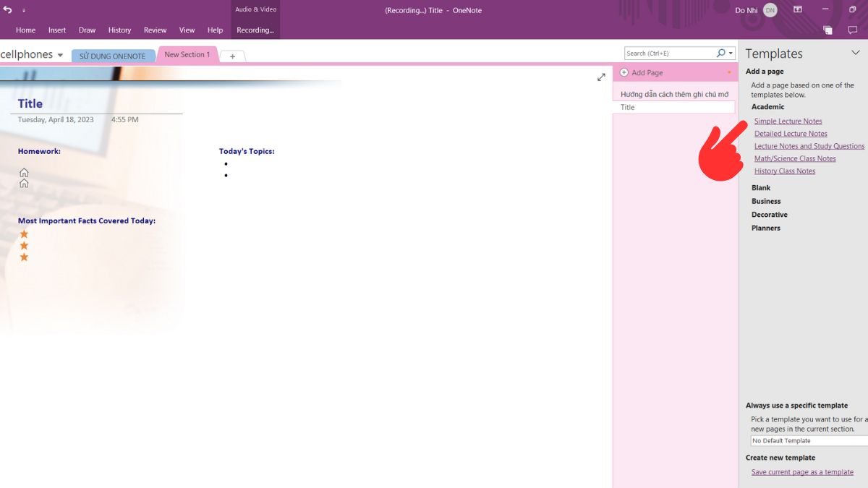Minimize the OneNote window
The image size is (868, 488).
825,10
